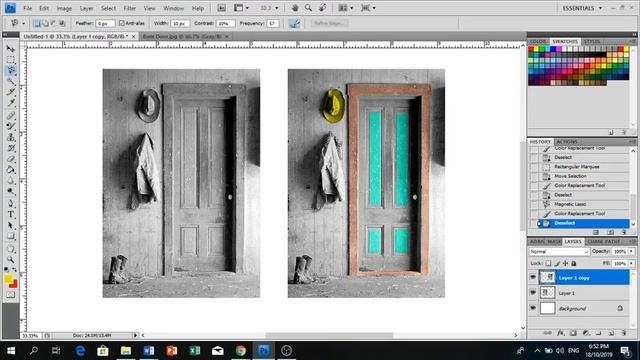Launch Bridge from the application bar
The image size is (640, 360).
click(221, 8)
